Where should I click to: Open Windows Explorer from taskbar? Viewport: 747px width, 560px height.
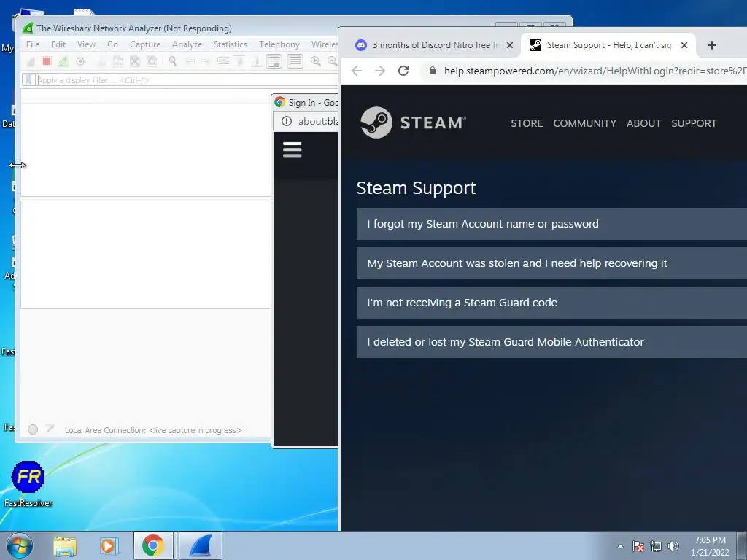pos(65,545)
